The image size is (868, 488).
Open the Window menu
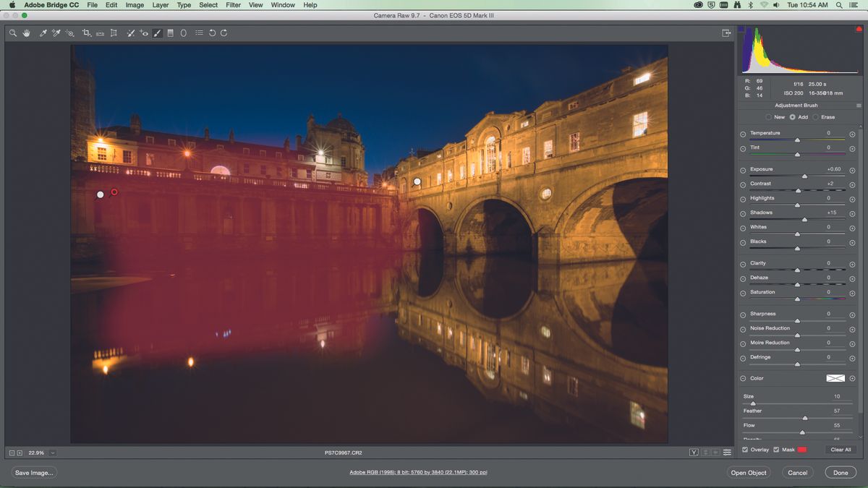click(282, 5)
